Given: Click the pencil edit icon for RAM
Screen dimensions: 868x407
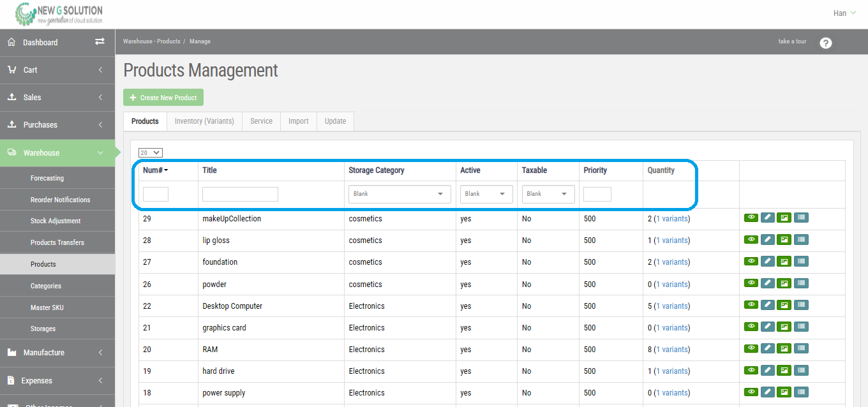Looking at the screenshot, I should pyautogui.click(x=768, y=348).
